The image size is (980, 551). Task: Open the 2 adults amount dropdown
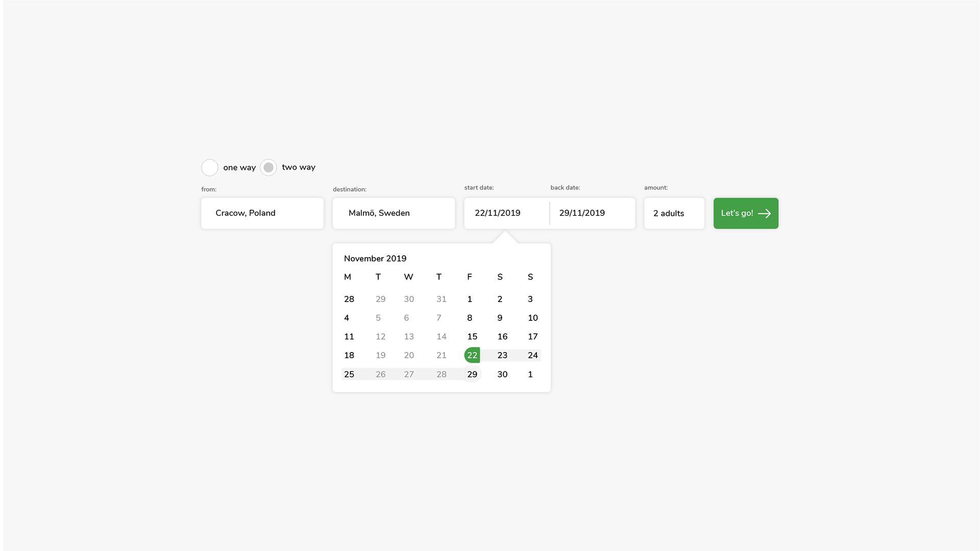[x=674, y=213]
